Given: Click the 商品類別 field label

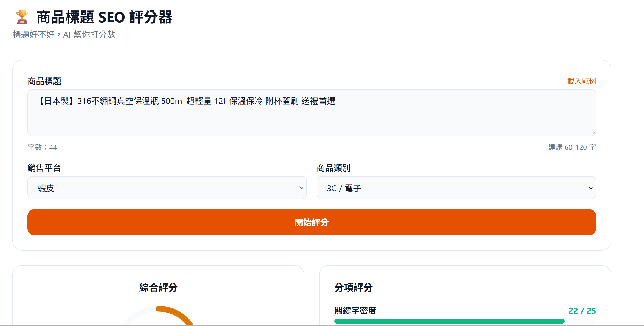Looking at the screenshot, I should [x=334, y=168].
